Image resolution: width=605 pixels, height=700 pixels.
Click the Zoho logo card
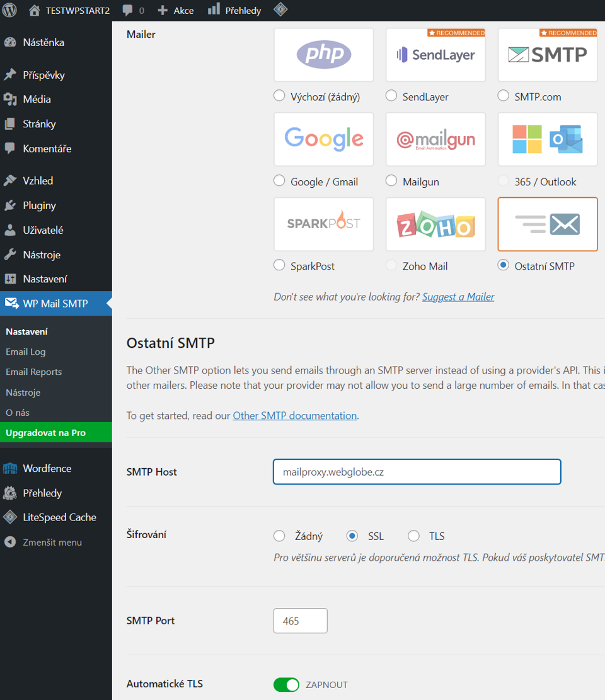click(x=435, y=224)
